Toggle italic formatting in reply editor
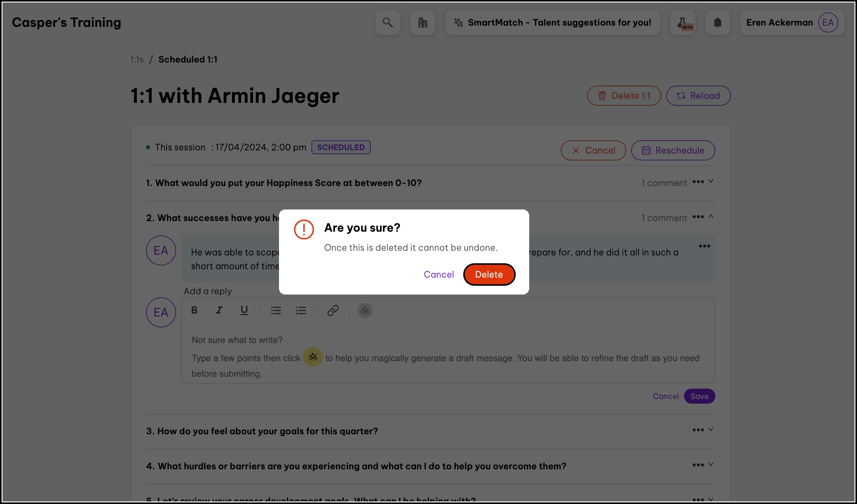The image size is (857, 504). [219, 310]
